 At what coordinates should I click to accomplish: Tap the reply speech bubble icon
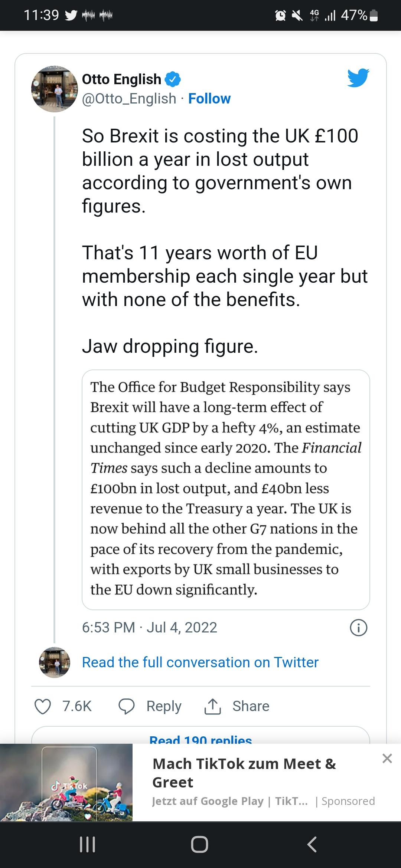pyautogui.click(x=127, y=706)
